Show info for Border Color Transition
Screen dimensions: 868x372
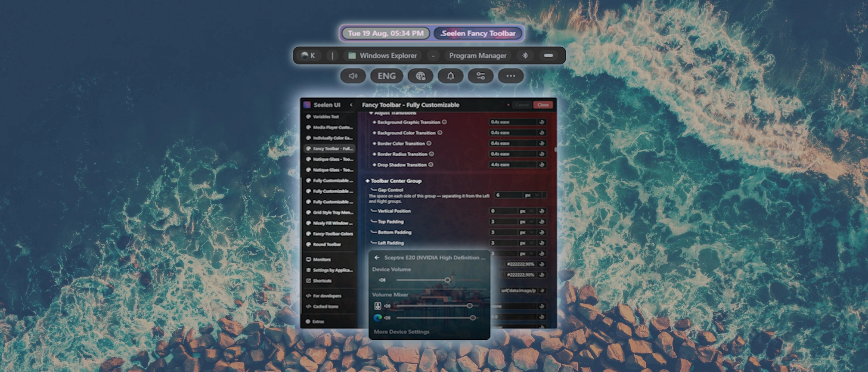click(x=429, y=143)
